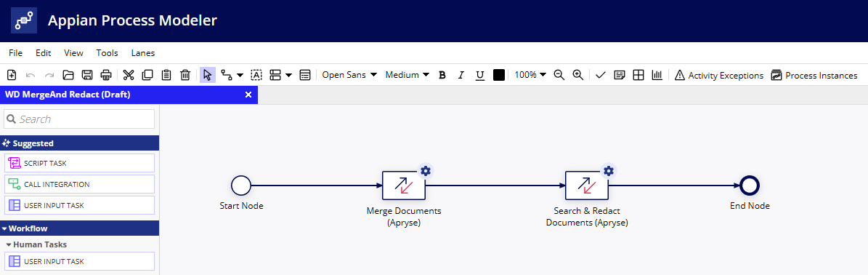Click the Print icon
The height and width of the screenshot is (275, 868).
pyautogui.click(x=106, y=75)
